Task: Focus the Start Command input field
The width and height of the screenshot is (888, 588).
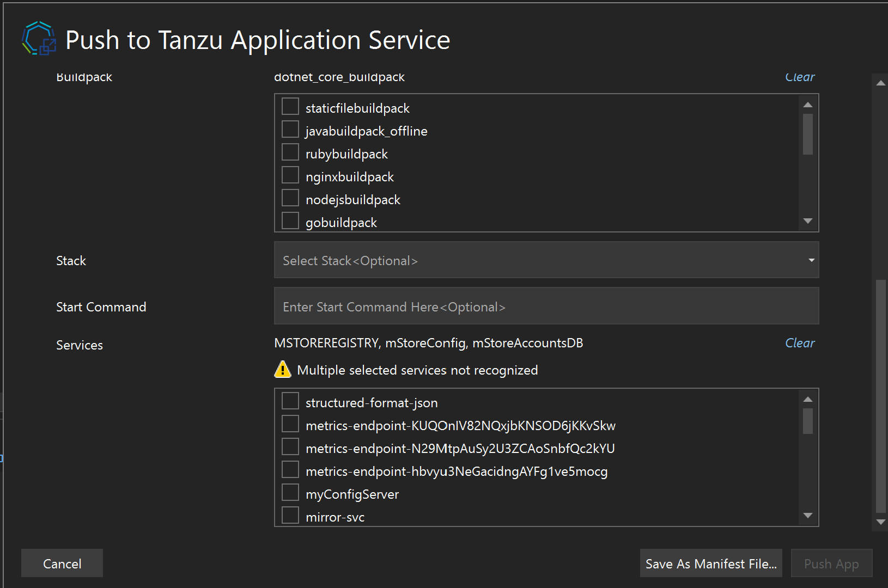Action: 546,307
